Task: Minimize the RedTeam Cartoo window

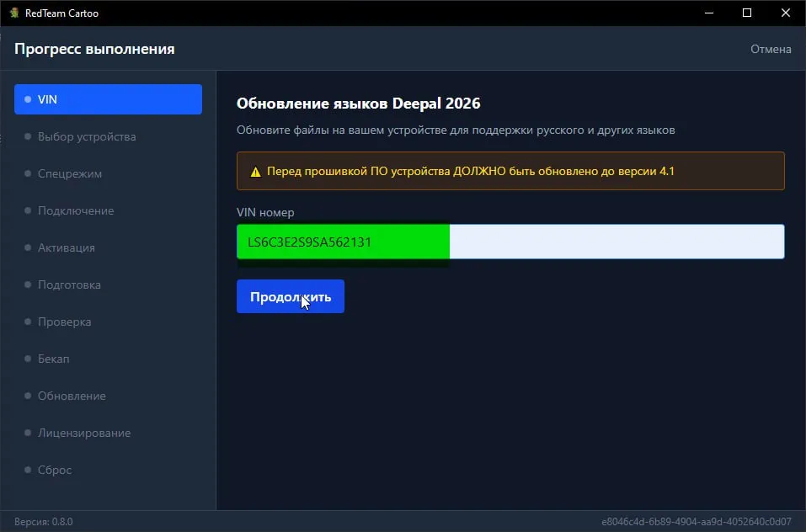Action: pyautogui.click(x=709, y=13)
